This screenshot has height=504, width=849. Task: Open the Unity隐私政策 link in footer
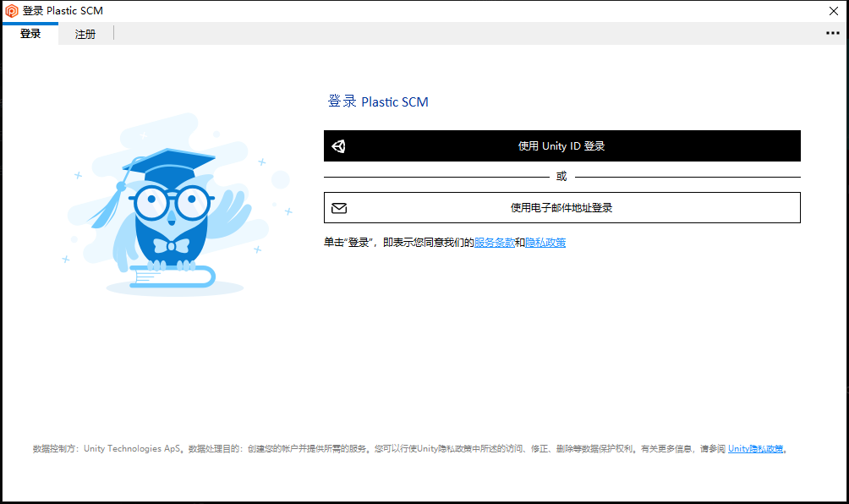755,448
